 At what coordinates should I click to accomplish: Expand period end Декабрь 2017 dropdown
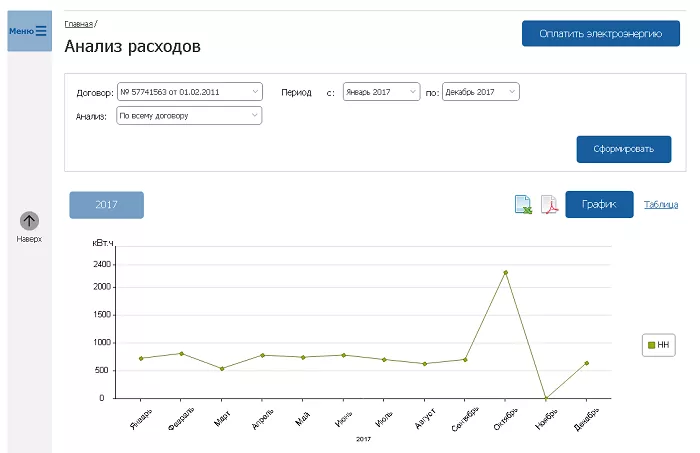click(x=480, y=92)
